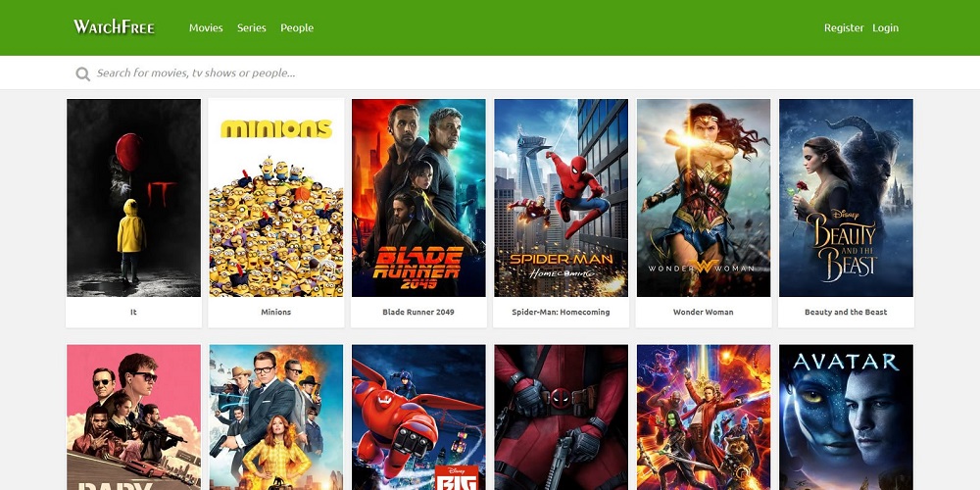Open the Avatar movie poster
980x490 pixels.
point(847,416)
